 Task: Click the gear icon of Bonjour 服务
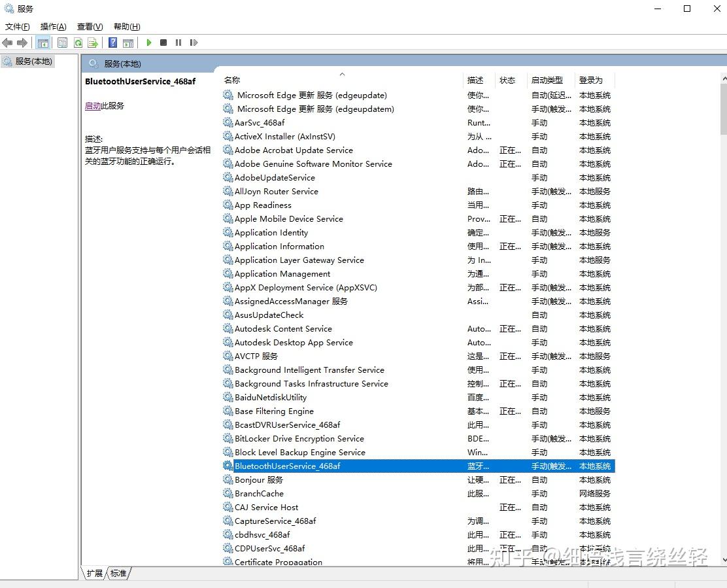click(x=228, y=479)
